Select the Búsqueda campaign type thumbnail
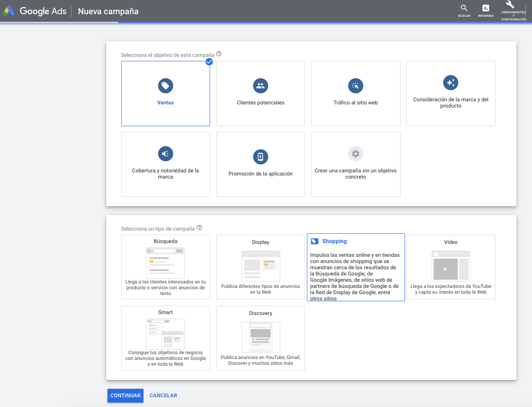 (165, 263)
